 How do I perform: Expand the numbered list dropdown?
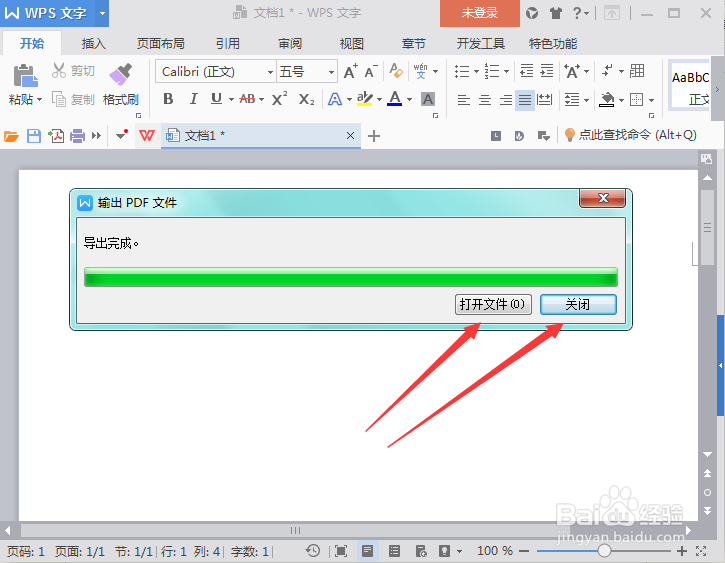tap(506, 72)
